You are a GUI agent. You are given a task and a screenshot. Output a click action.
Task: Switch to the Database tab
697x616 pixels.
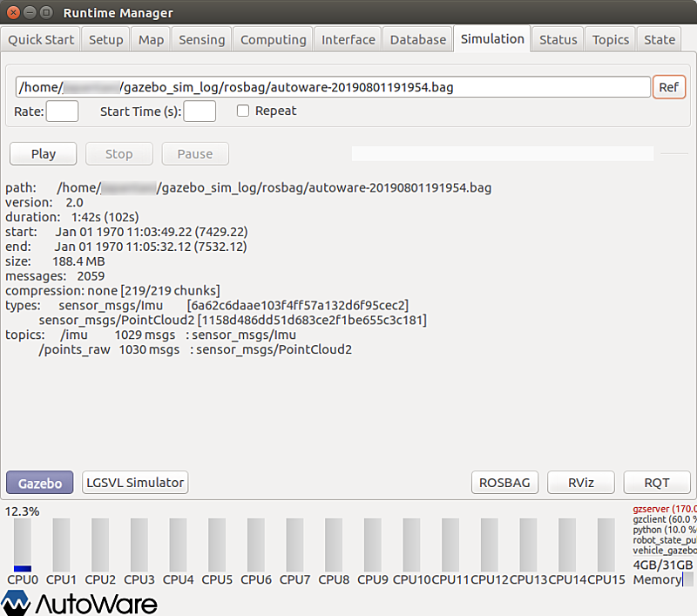pyautogui.click(x=418, y=39)
